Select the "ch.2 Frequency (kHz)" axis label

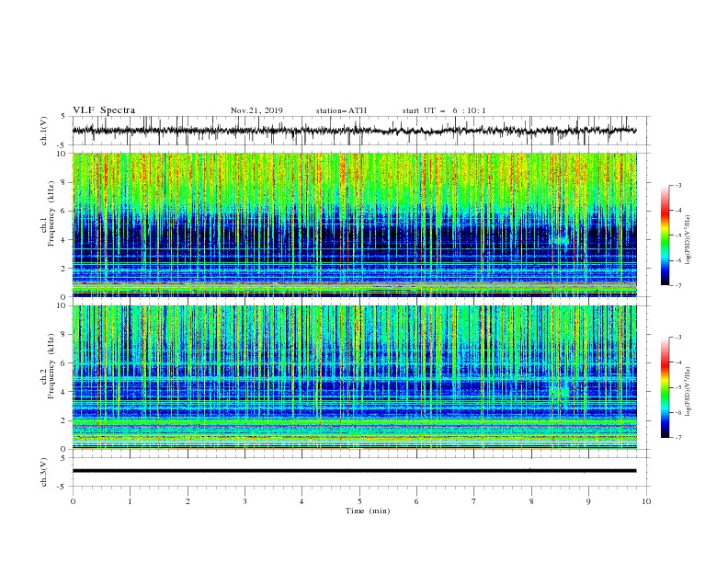point(48,366)
